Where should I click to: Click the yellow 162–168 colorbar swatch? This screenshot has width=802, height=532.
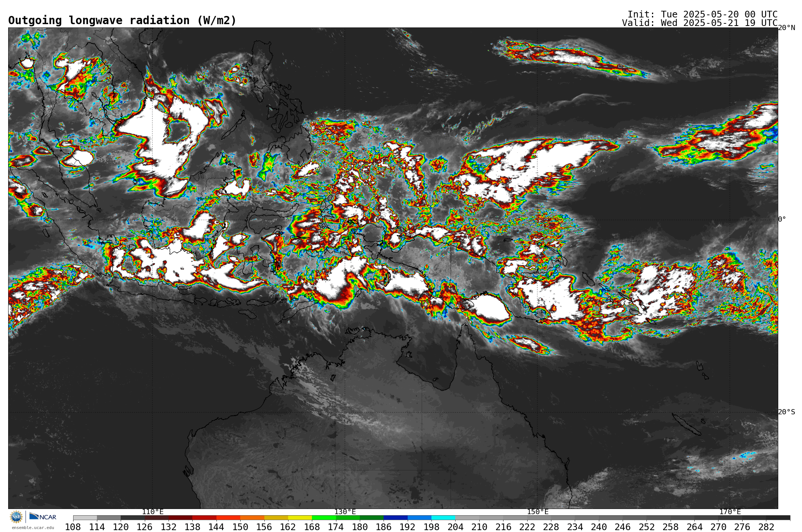(300, 518)
